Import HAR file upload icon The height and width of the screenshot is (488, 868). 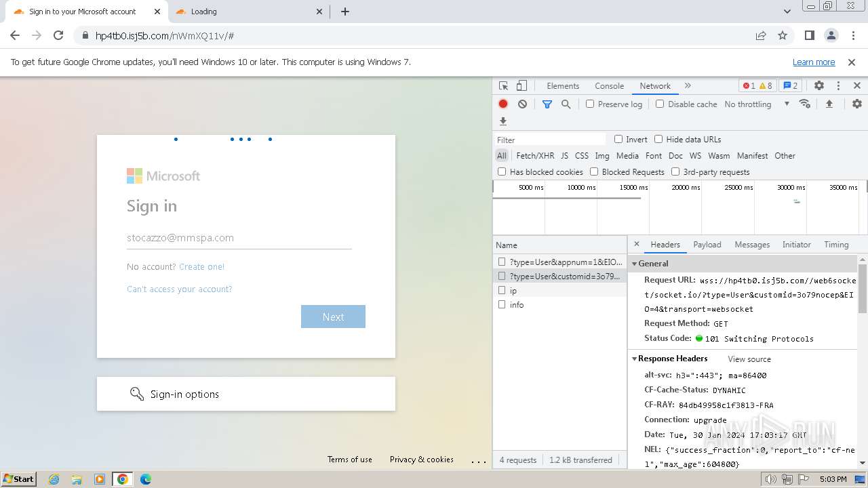[829, 104]
